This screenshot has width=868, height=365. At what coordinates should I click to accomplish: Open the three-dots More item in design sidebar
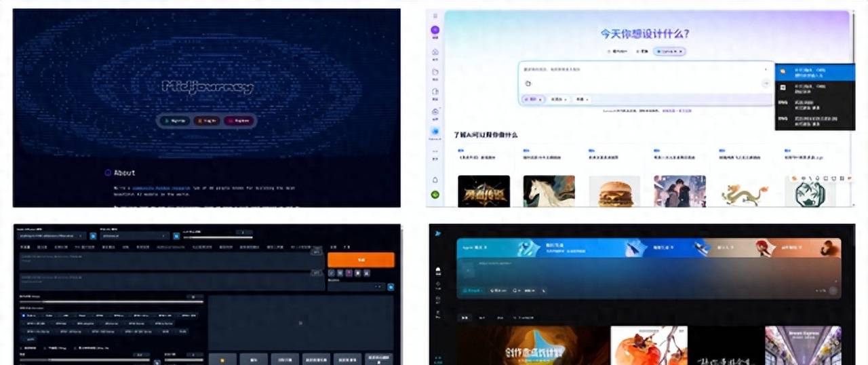(435, 151)
